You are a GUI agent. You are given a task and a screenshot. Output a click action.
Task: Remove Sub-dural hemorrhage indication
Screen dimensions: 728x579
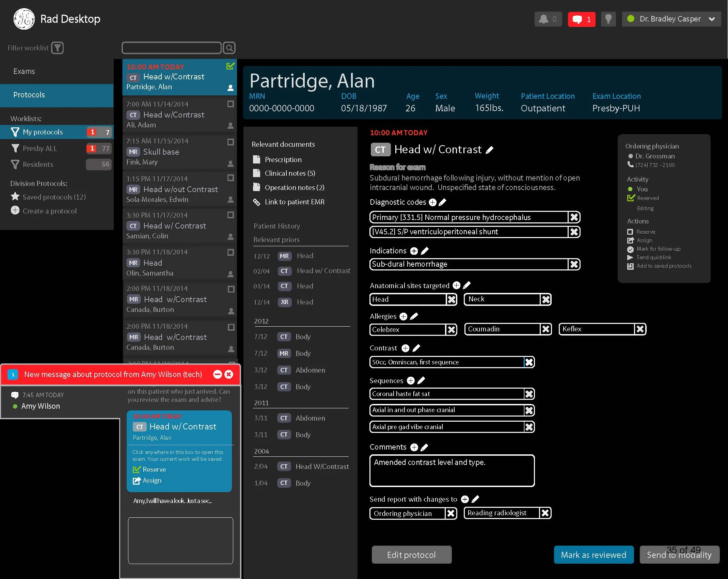click(x=574, y=264)
